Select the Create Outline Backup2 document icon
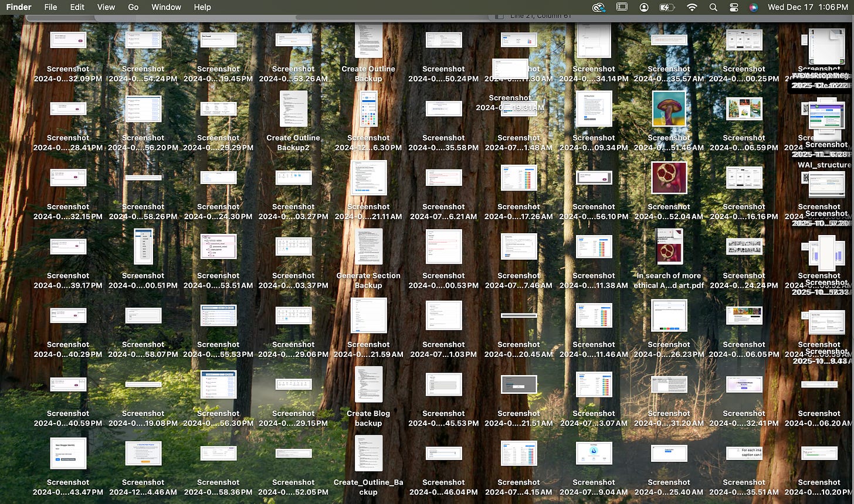The image size is (854, 504). (x=293, y=108)
